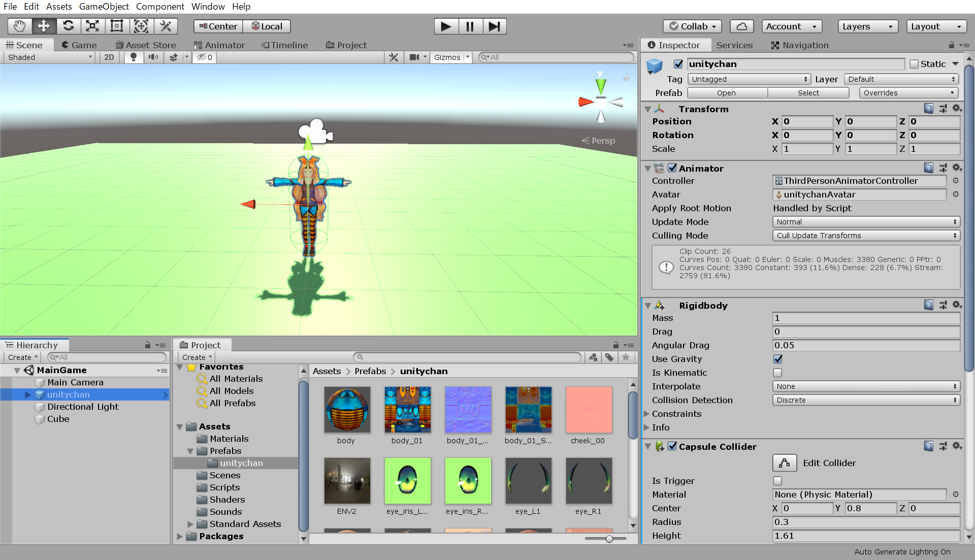975x560 pixels.
Task: Select the custom editor tools icon
Action: point(166,26)
